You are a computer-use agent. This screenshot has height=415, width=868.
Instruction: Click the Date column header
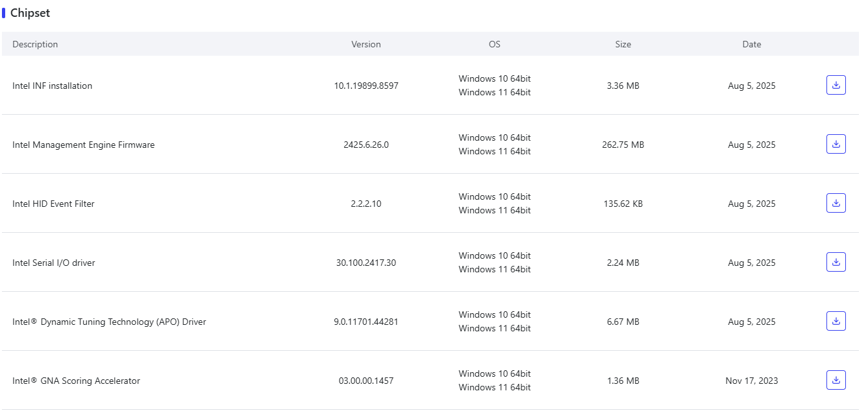pos(752,44)
